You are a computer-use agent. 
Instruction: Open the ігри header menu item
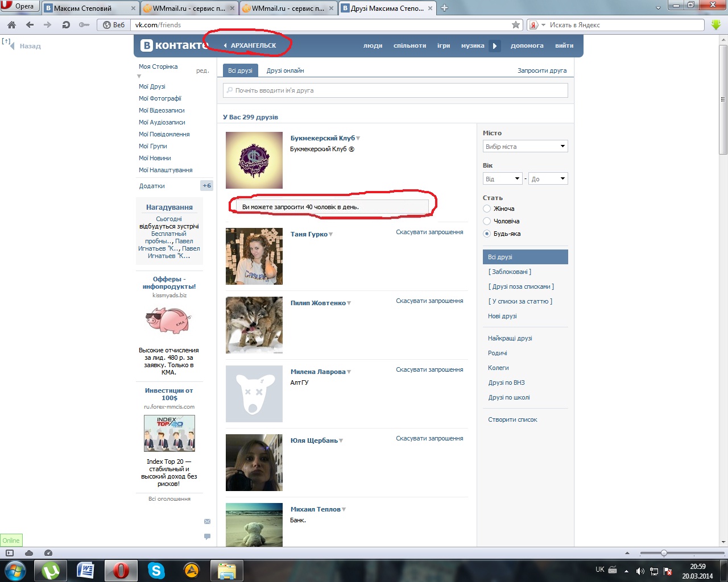(444, 45)
